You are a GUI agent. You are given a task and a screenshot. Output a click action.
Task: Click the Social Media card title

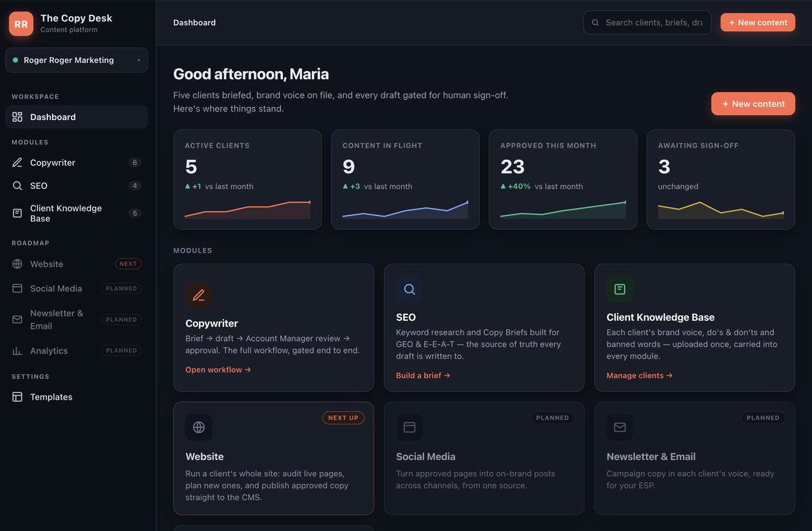[x=426, y=456]
